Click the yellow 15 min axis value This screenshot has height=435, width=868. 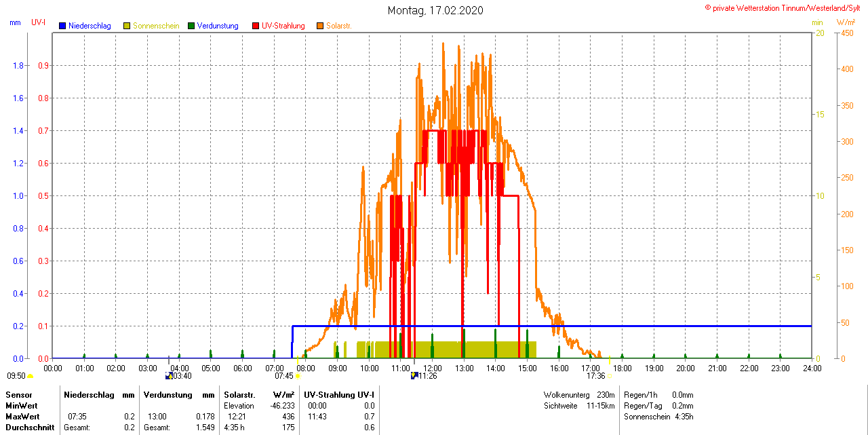tap(819, 114)
